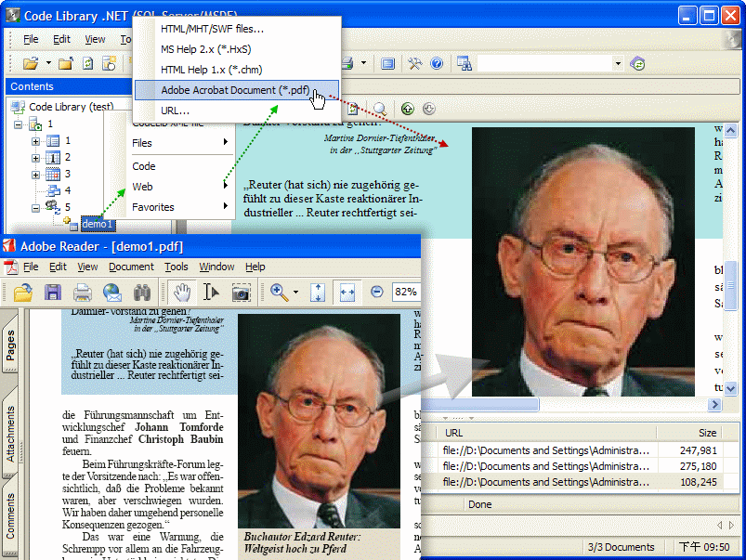746x560 pixels.
Task: Select the Snapshot camera tool in Adobe Reader
Action: [242, 293]
